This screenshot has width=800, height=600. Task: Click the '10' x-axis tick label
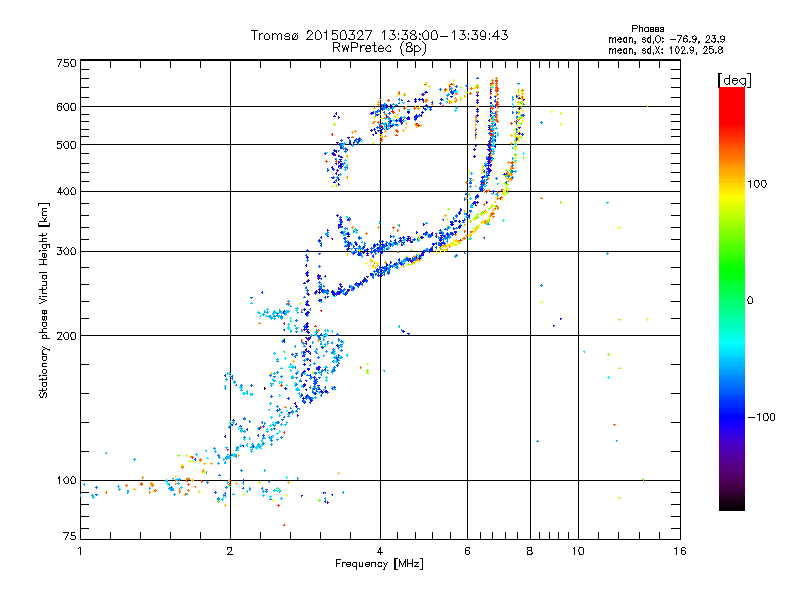578,551
